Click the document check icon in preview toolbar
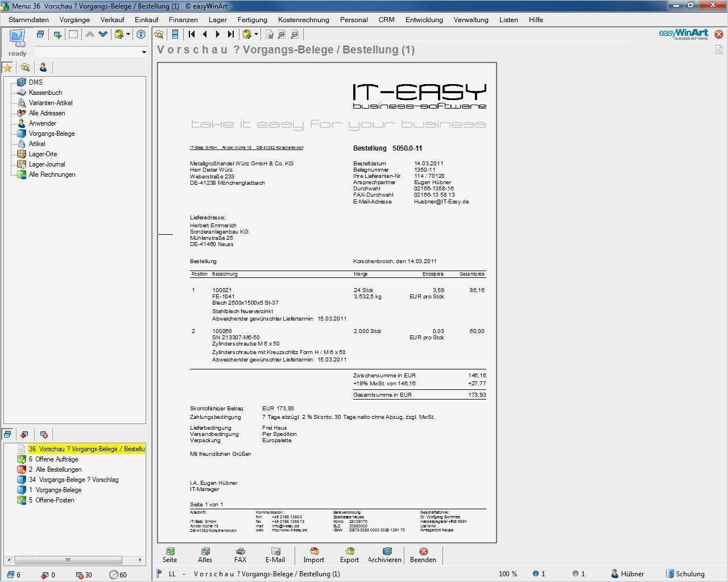Screen dimensions: 728x582 point(268,35)
